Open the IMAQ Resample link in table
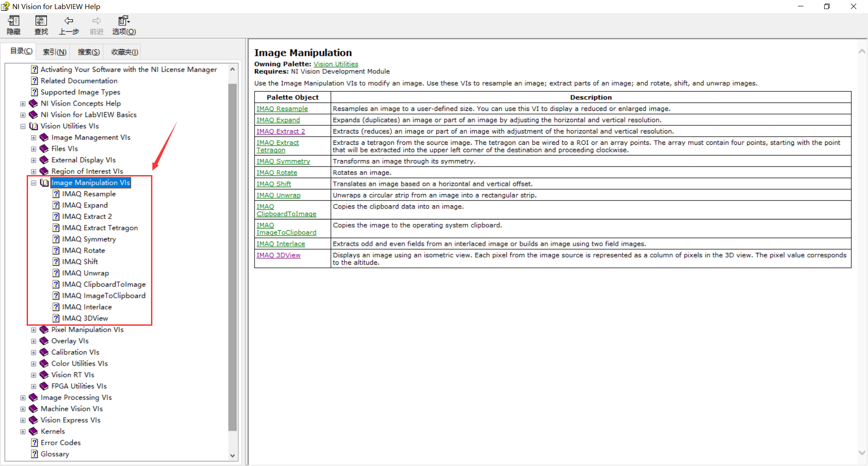Image resolution: width=868 pixels, height=466 pixels. (282, 109)
